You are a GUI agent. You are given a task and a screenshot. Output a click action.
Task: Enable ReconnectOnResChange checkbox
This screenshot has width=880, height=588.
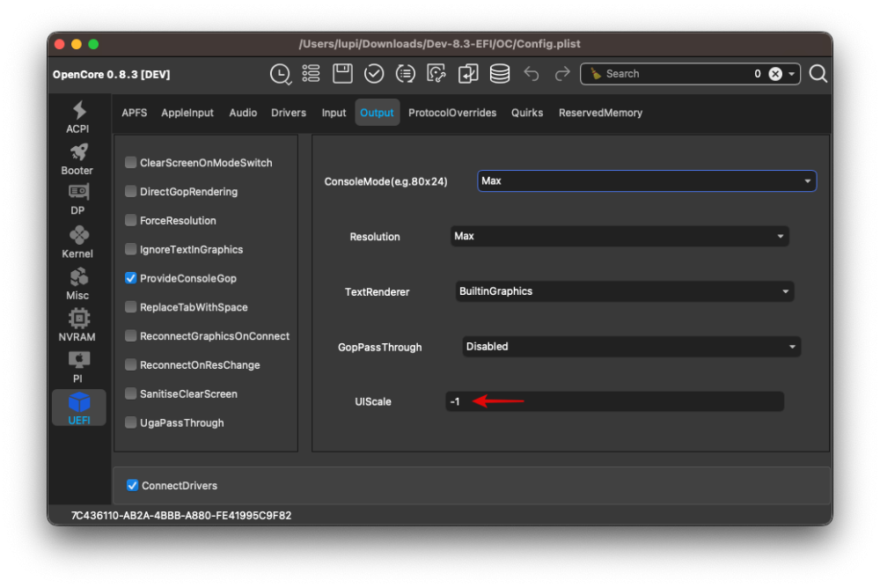coord(130,365)
